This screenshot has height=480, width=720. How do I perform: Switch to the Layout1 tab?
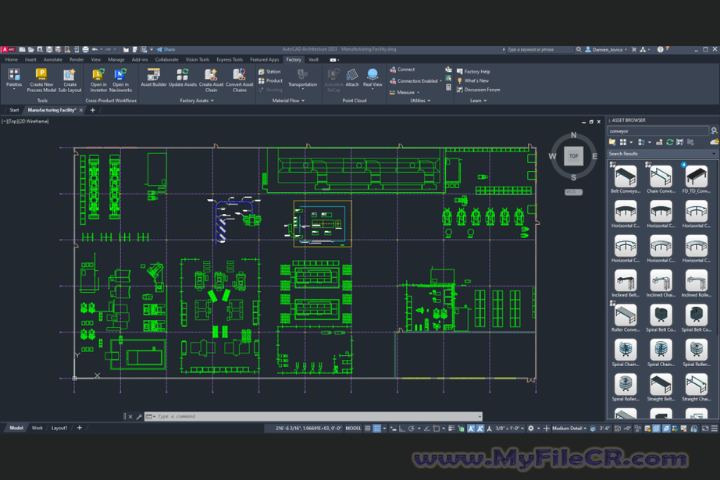tap(59, 428)
